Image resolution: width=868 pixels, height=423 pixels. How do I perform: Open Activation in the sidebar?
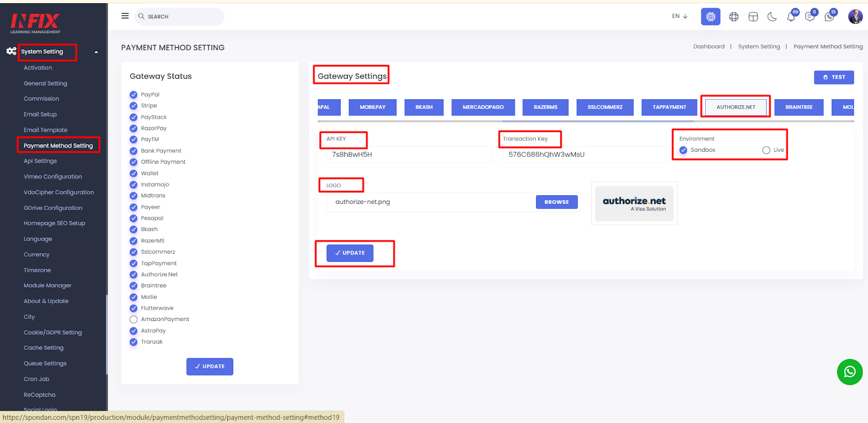38,68
